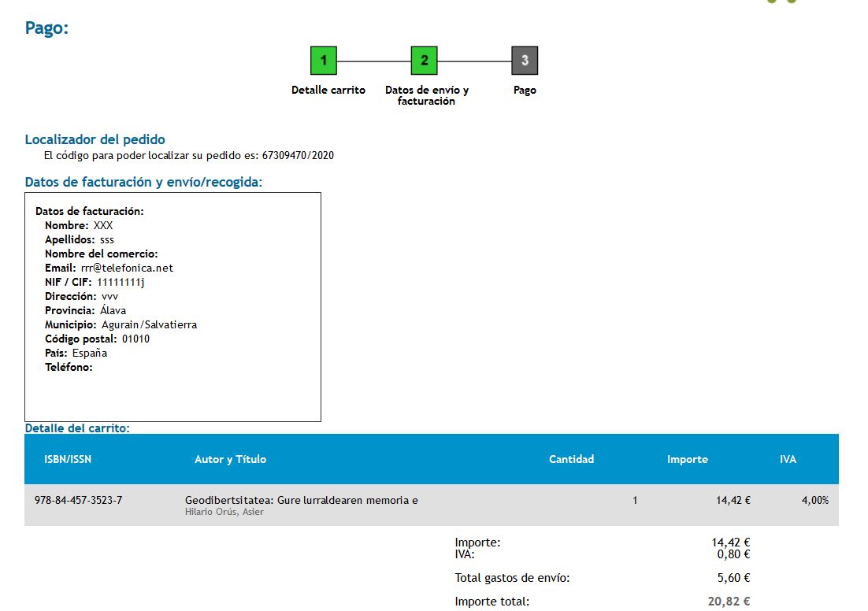The width and height of the screenshot is (868, 611).
Task: Select the Datos de envío y facturación label
Action: [426, 95]
